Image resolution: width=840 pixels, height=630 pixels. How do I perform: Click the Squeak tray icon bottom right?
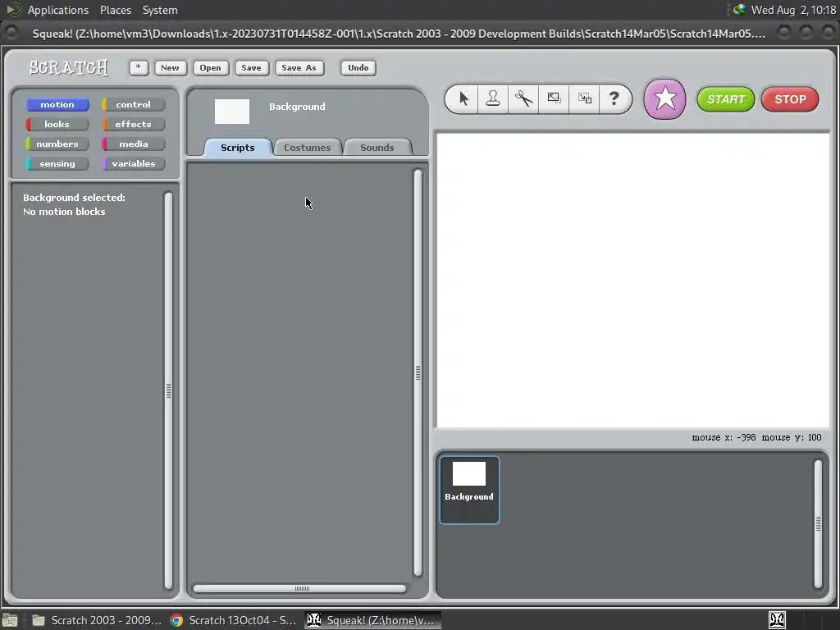777,620
